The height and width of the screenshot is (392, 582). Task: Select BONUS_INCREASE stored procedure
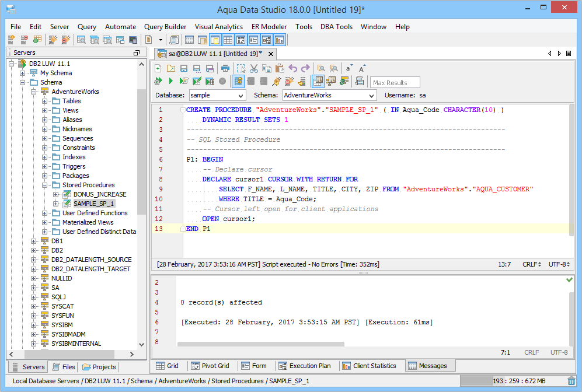tap(99, 194)
